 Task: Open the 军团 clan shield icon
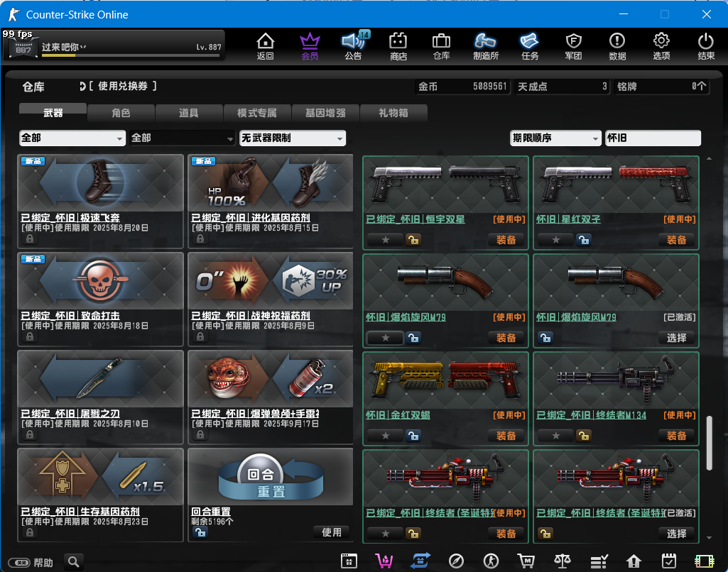573,46
